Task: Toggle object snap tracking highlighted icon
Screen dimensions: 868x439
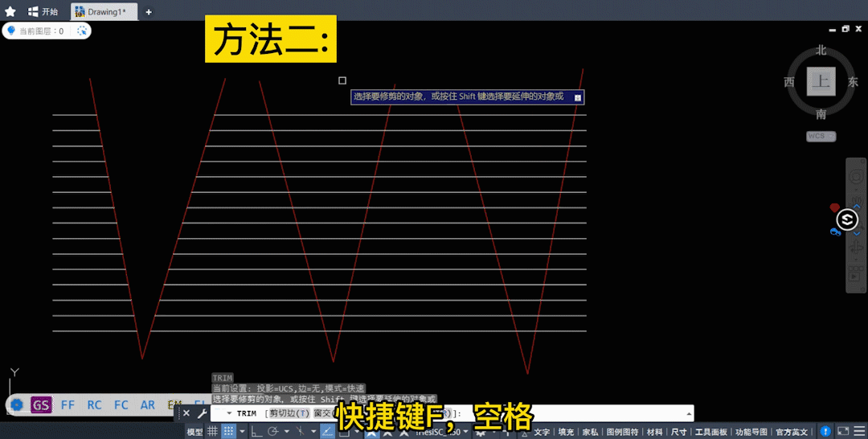Action: 328,431
